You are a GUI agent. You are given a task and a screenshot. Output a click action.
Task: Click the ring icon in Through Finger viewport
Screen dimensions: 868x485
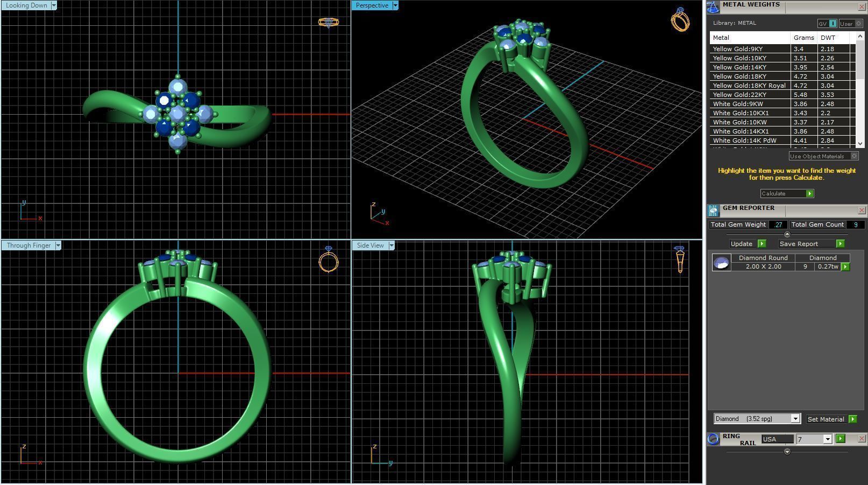pyautogui.click(x=329, y=259)
